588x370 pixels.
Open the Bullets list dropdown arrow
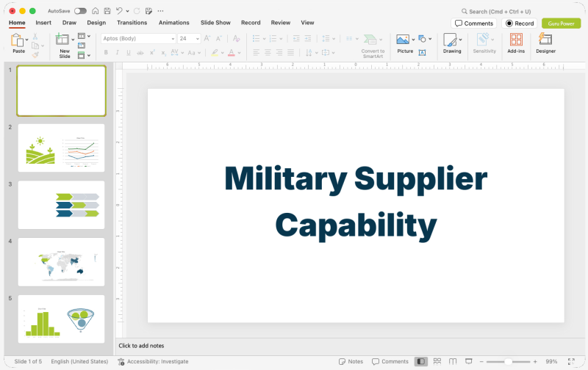264,39
